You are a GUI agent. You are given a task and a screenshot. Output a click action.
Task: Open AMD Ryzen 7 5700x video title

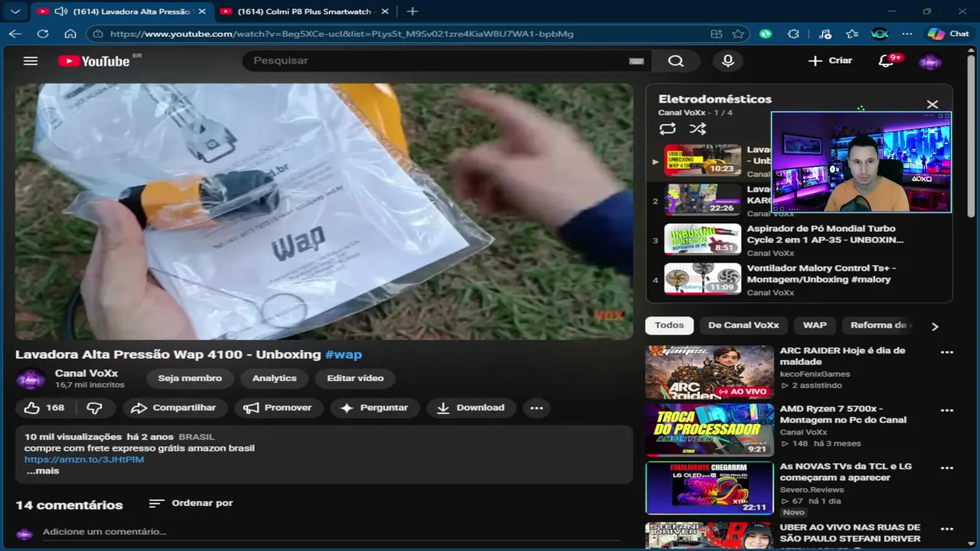pos(843,414)
